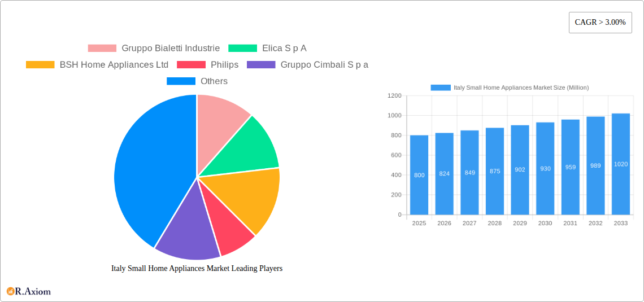Screen dimensions: 644x302
Task: Click the purple Gruppo Cimbali legend swatch
Action: (x=261, y=65)
